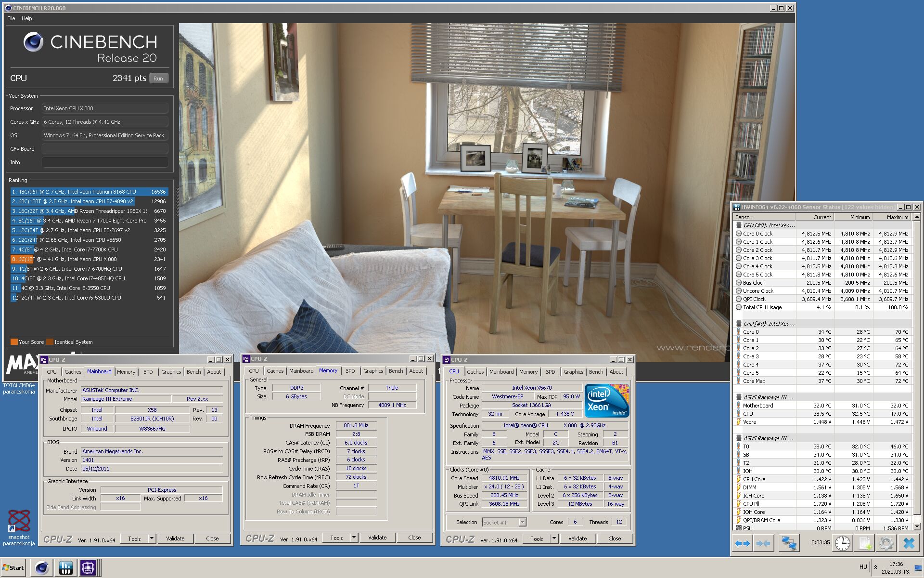Image resolution: width=924 pixels, height=578 pixels.
Task: Click HWiNFO expand columns arrows icon
Action: [742, 543]
